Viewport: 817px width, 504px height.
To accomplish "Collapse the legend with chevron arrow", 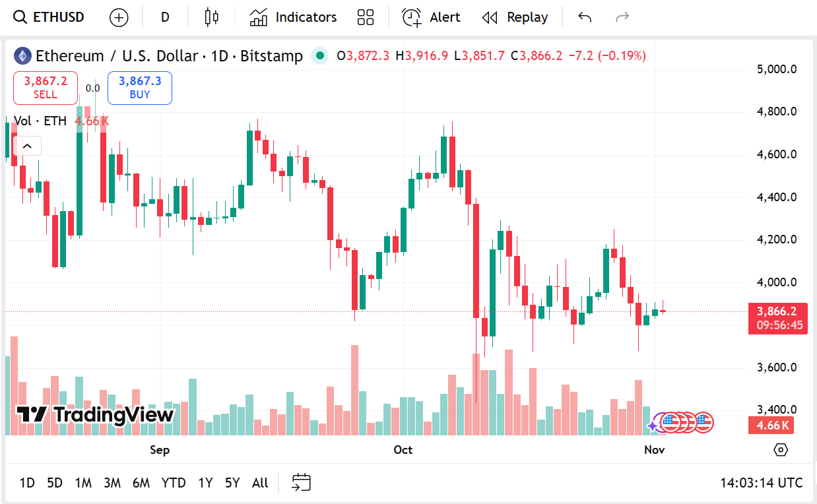I will (x=28, y=146).
